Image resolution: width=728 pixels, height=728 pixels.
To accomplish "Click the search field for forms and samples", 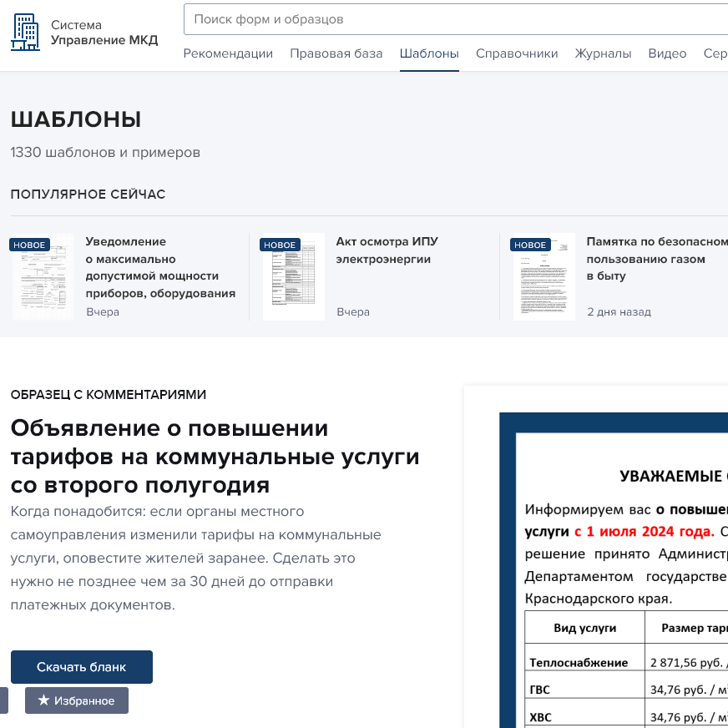I will [x=456, y=19].
